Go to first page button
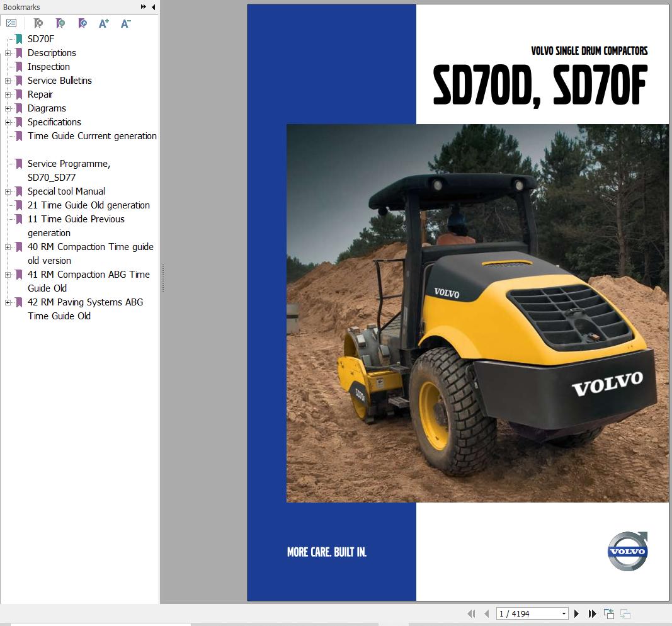 click(472, 613)
